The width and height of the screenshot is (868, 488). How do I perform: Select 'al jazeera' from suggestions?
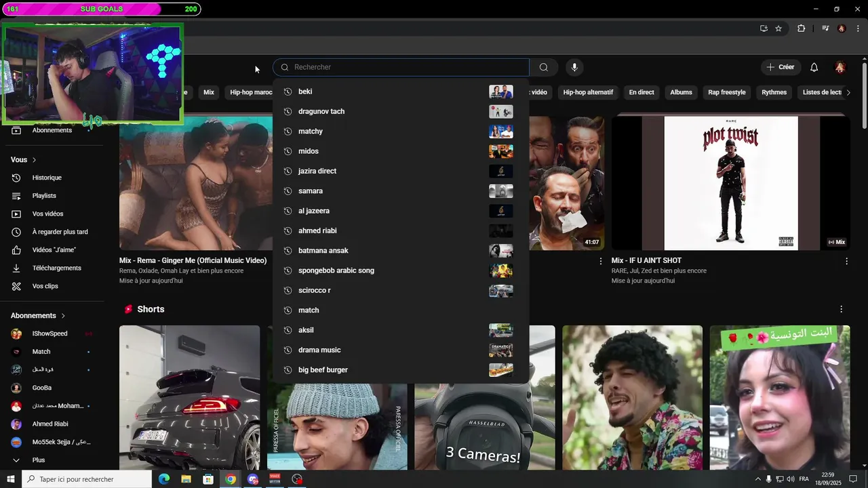click(401, 211)
